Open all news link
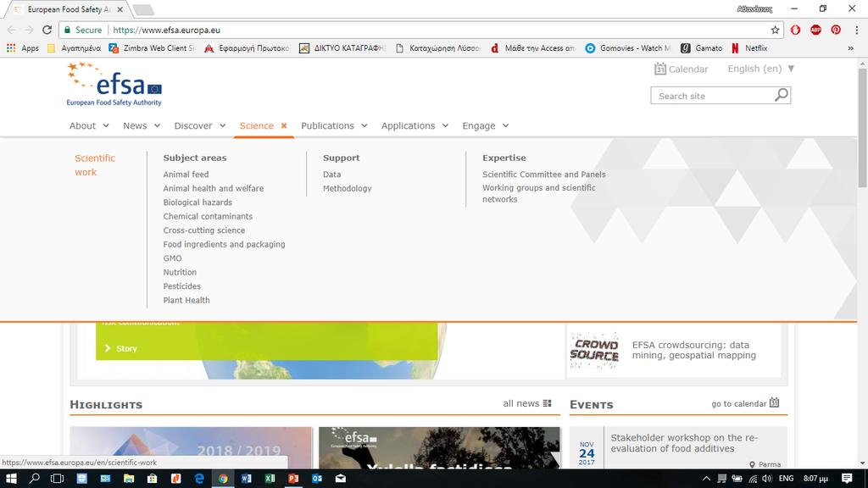 (521, 403)
